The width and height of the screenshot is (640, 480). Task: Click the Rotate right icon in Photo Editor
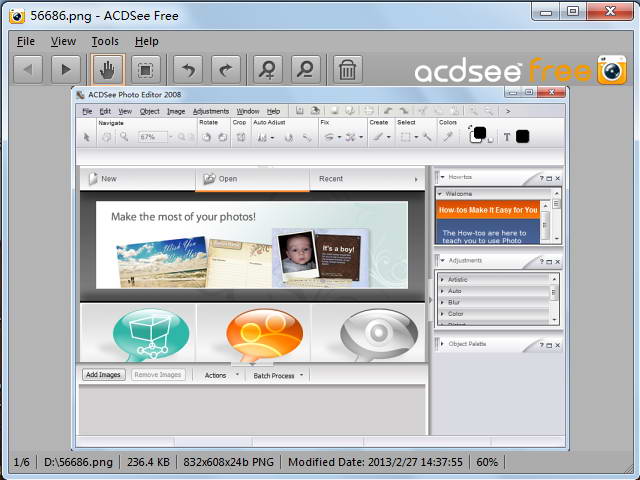pos(222,137)
